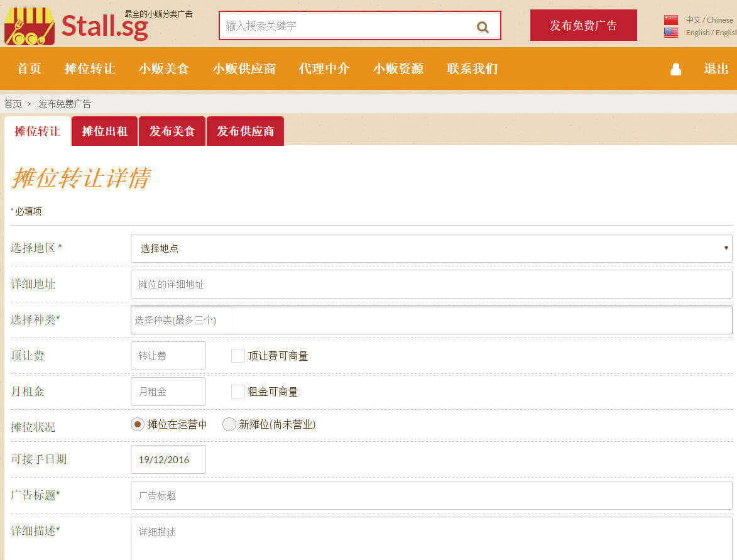Click the 广告标题 input field
This screenshot has height=560, width=737.
tap(431, 495)
